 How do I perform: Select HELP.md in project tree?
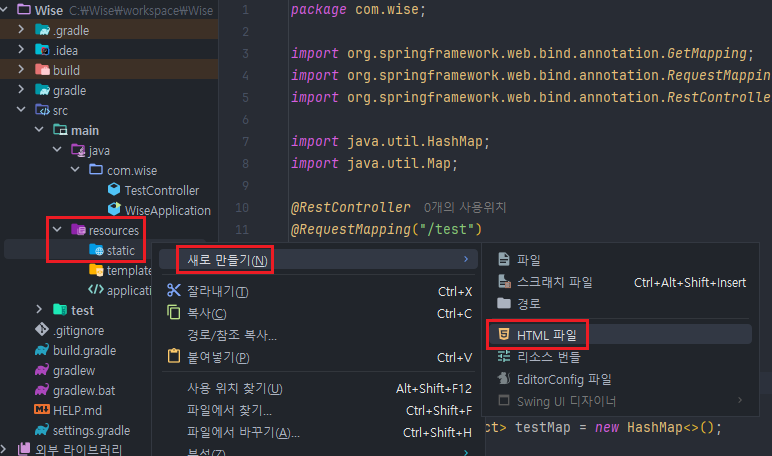coord(77,410)
